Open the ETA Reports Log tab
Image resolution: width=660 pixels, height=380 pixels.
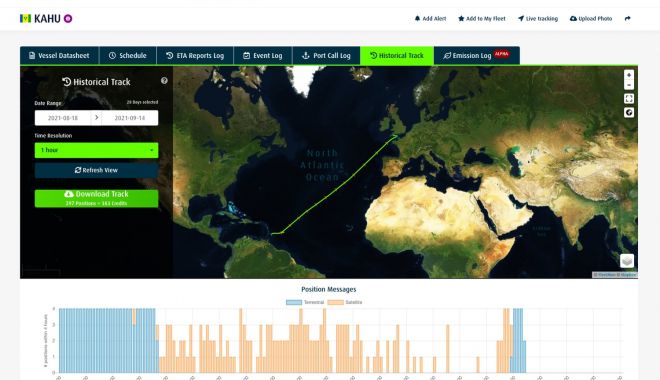point(195,56)
